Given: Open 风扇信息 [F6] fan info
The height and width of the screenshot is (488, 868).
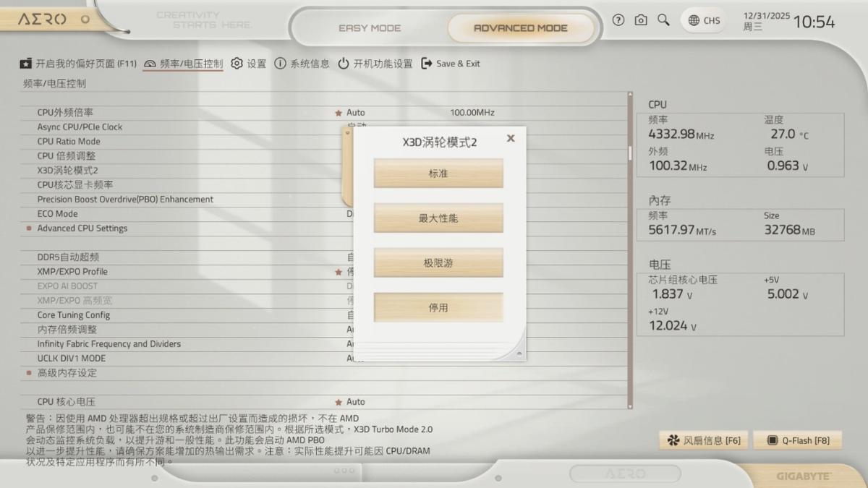Looking at the screenshot, I should (705, 440).
